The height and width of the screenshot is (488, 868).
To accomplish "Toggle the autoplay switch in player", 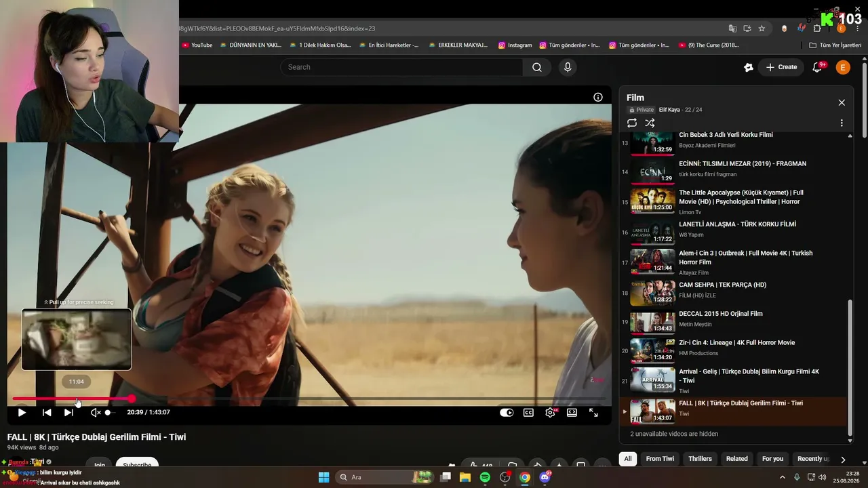I will click(x=507, y=412).
